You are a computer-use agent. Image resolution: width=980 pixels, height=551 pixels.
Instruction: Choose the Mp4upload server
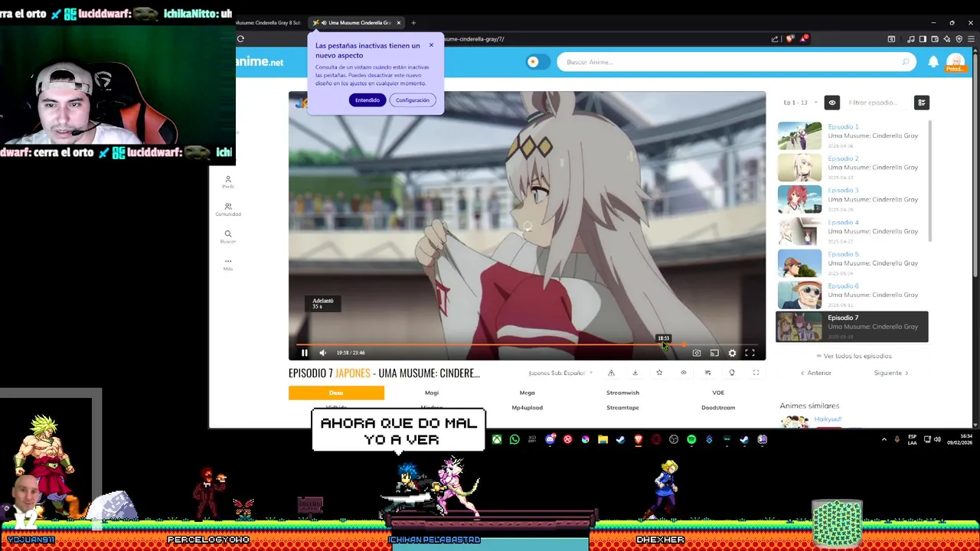(527, 407)
